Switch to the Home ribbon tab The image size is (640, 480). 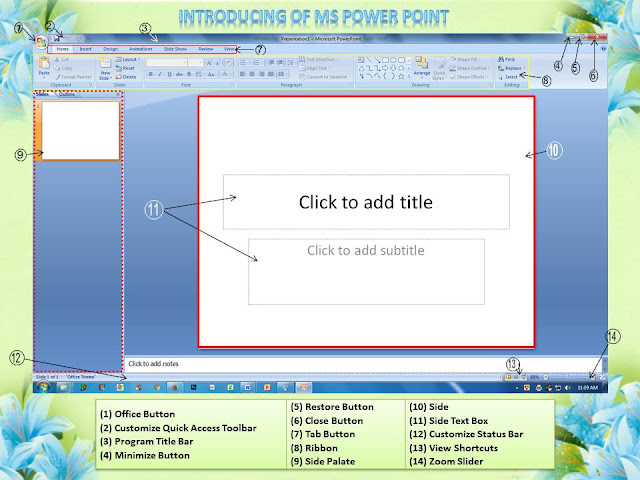(x=62, y=49)
